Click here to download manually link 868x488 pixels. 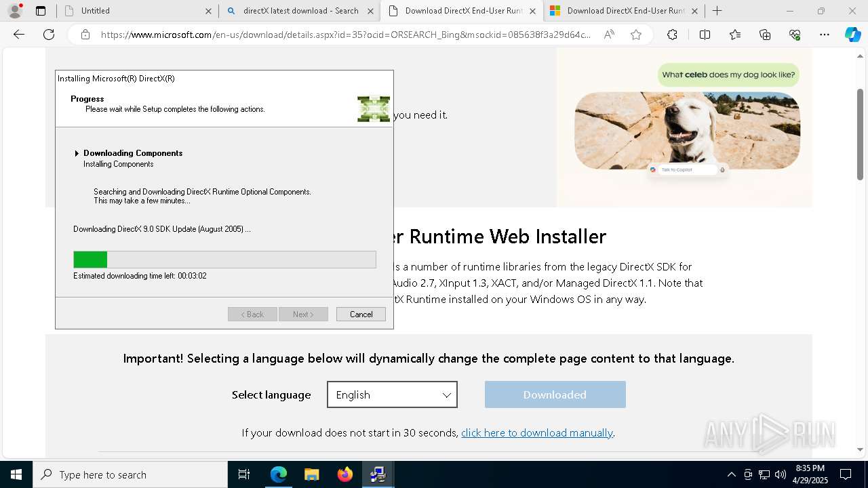tap(537, 432)
